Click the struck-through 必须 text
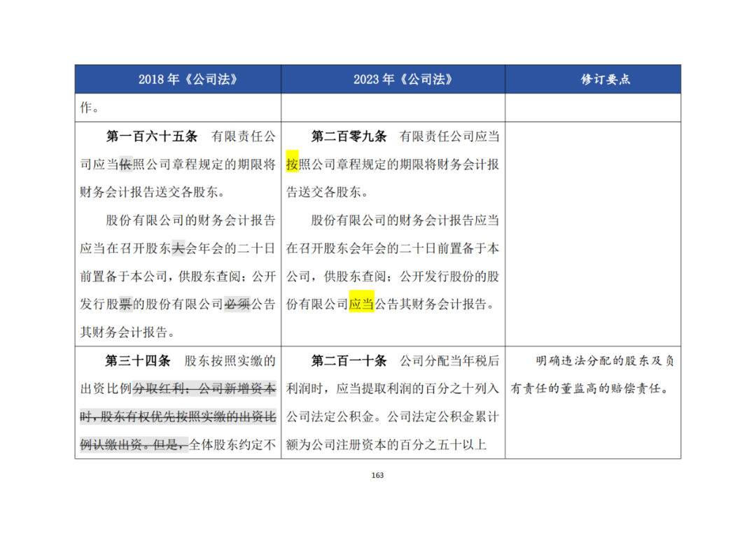Image resolution: width=756 pixels, height=534 pixels. pyautogui.click(x=237, y=304)
